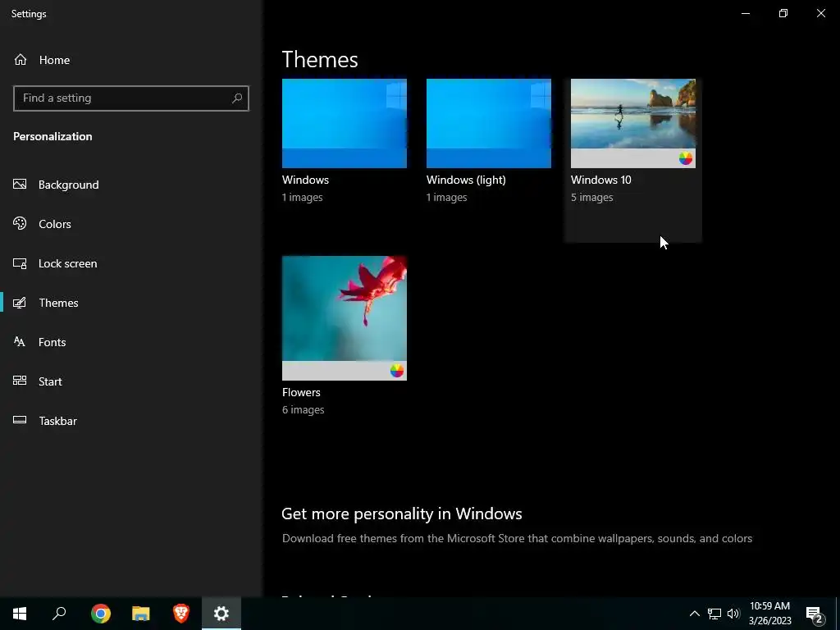Open taskbar Search magnifier
This screenshot has width=840, height=630.
click(x=59, y=614)
